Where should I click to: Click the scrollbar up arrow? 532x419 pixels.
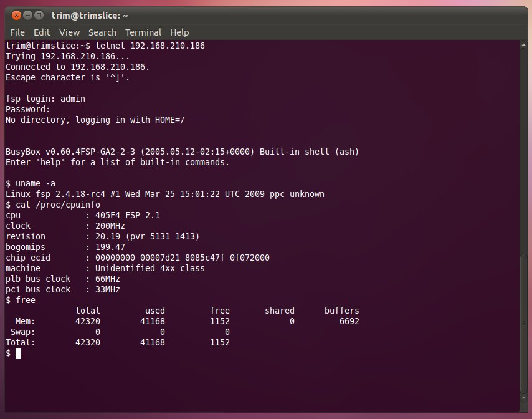pyautogui.click(x=523, y=44)
